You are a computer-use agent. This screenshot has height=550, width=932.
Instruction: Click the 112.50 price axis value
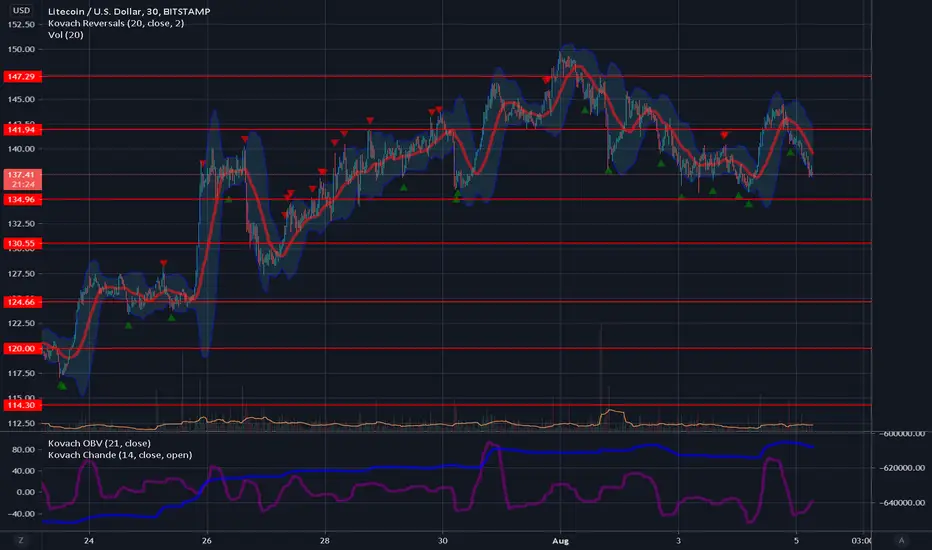21,423
